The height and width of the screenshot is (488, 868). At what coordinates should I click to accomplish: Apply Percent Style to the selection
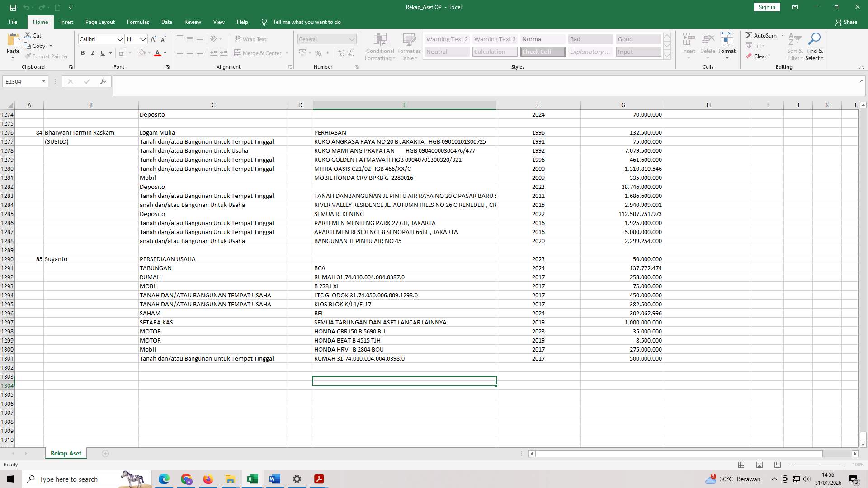(318, 53)
